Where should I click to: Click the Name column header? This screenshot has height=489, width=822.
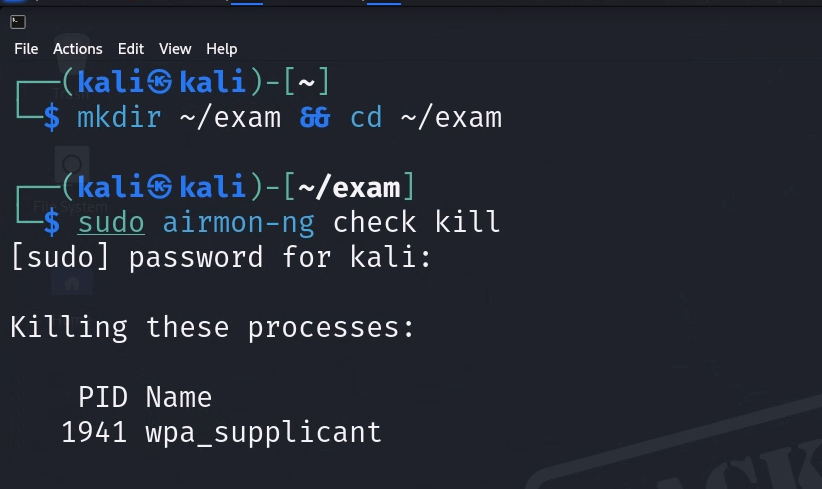pyautogui.click(x=178, y=397)
